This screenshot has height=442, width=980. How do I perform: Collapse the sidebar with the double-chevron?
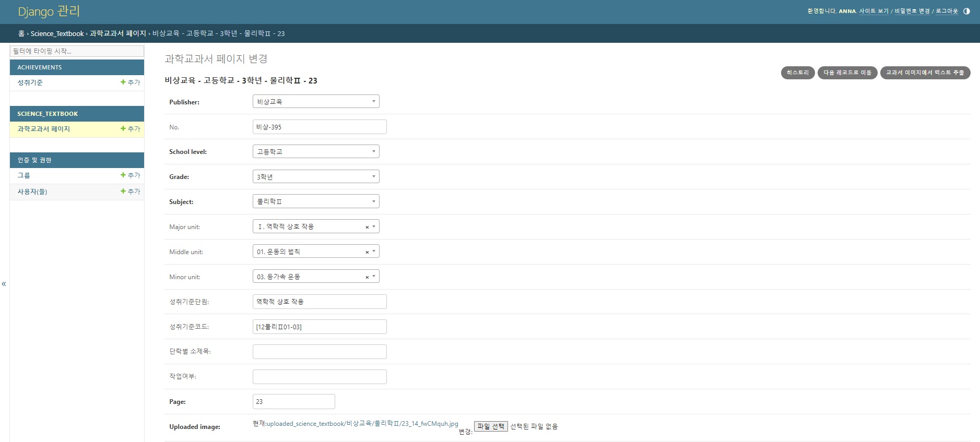(x=4, y=284)
